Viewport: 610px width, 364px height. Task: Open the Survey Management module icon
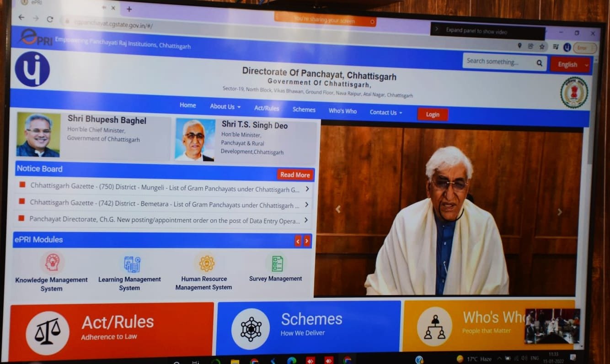click(x=277, y=264)
